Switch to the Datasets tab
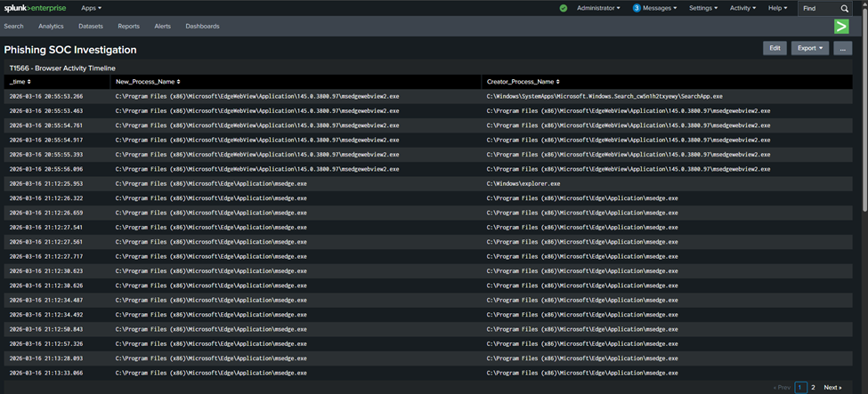The image size is (868, 394). pyautogui.click(x=91, y=26)
